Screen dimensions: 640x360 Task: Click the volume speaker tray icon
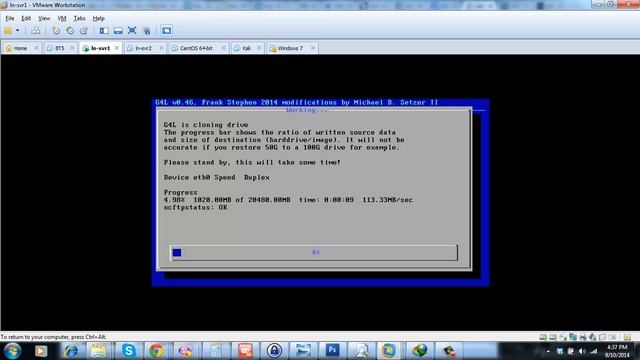tap(582, 351)
